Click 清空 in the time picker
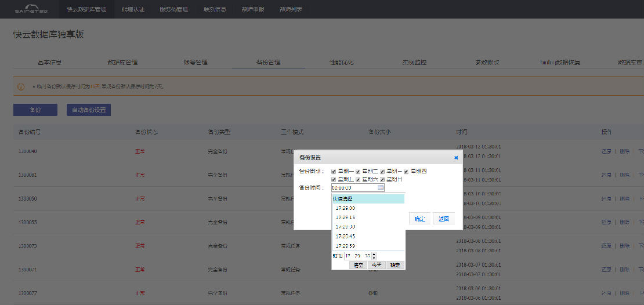This screenshot has width=644, height=305. click(359, 265)
